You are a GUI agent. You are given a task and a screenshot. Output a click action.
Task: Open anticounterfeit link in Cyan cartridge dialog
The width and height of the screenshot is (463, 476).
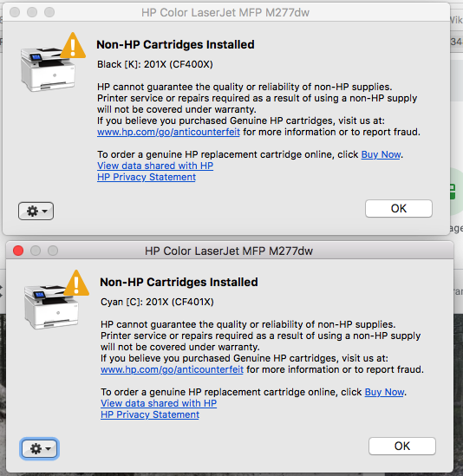click(173, 369)
